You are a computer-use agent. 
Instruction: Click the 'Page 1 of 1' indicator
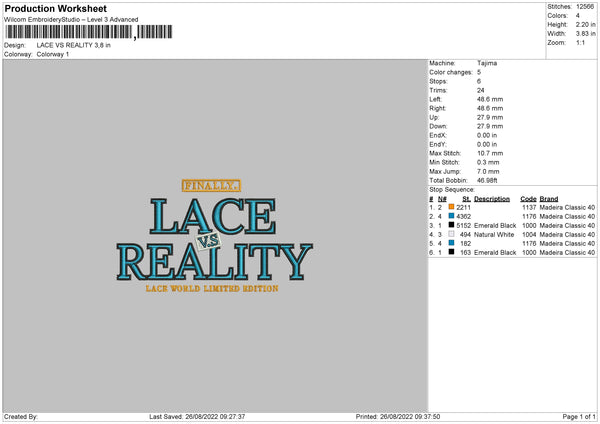(579, 416)
